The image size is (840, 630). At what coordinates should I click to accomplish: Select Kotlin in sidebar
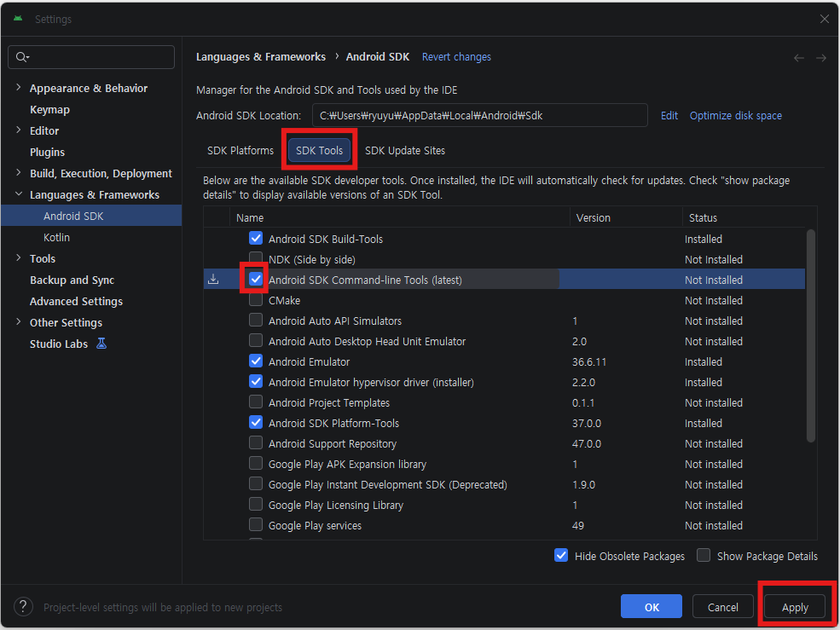tap(57, 237)
